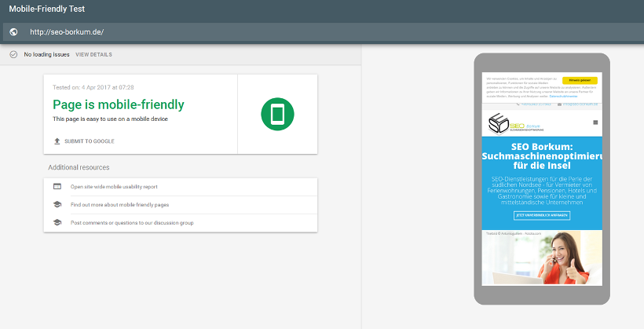Viewport: 644px width, 329px height.
Task: Post comments to the discussion group link
Action: click(x=132, y=223)
